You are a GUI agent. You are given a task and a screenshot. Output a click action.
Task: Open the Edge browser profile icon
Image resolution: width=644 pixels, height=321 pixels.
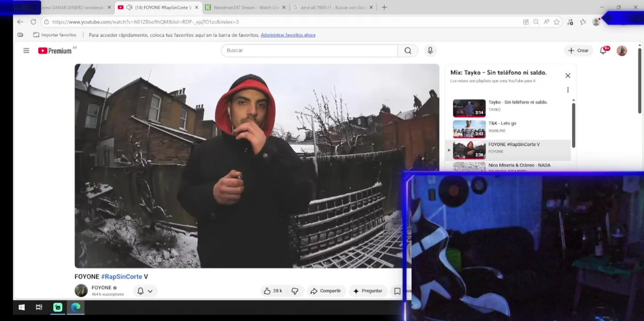596,21
